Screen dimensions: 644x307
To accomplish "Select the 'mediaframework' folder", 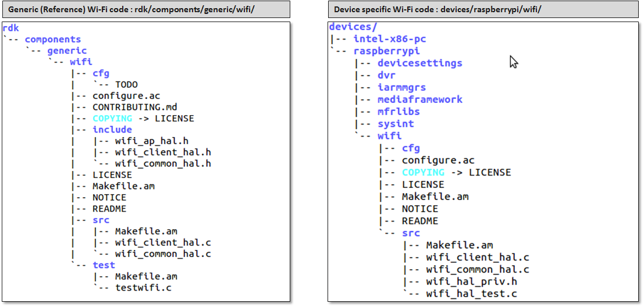I will click(x=420, y=100).
